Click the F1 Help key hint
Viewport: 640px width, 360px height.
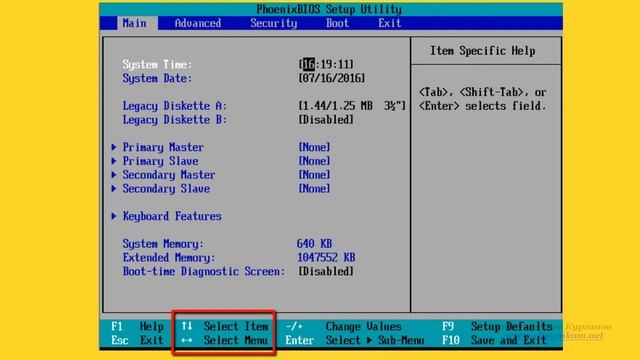point(138,327)
